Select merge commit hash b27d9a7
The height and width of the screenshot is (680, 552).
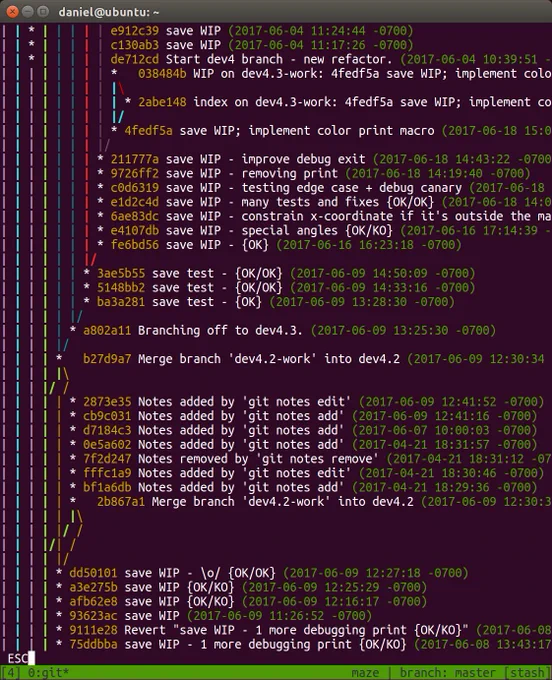tap(107, 359)
